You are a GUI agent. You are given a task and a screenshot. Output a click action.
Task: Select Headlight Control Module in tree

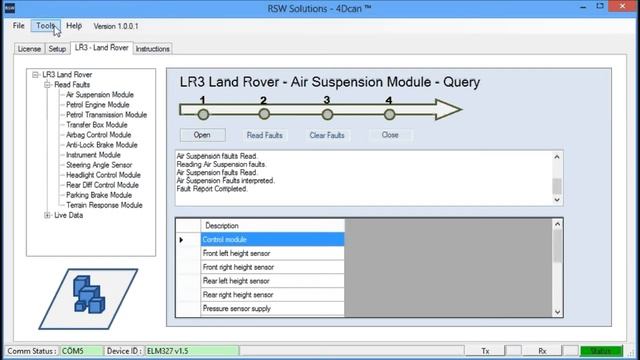[103, 175]
